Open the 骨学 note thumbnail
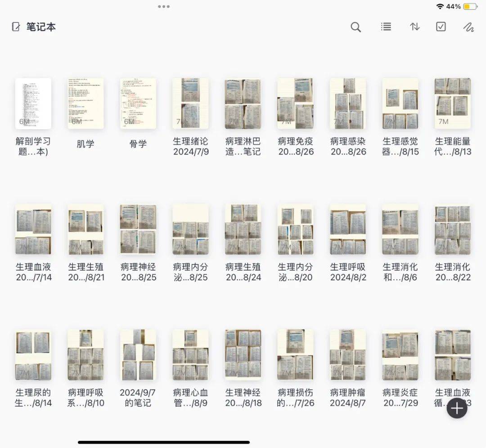Viewport: 486px width, 448px height. (138, 104)
